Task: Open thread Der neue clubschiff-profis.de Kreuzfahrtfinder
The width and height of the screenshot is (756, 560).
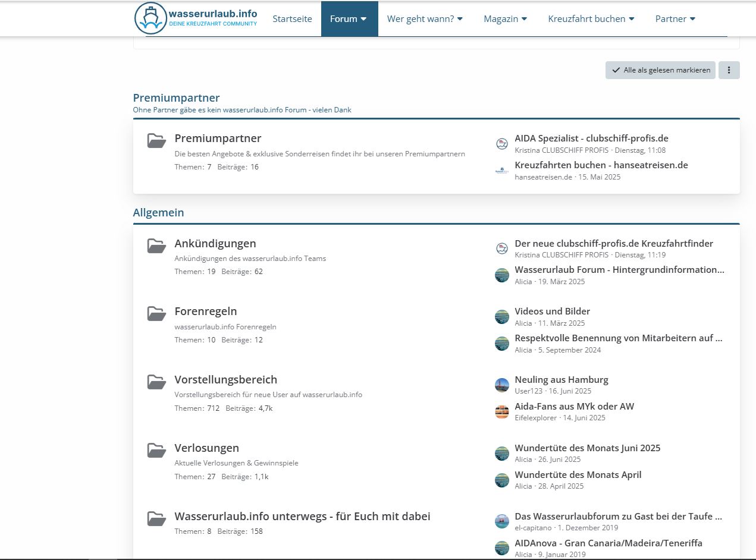Action: tap(614, 243)
